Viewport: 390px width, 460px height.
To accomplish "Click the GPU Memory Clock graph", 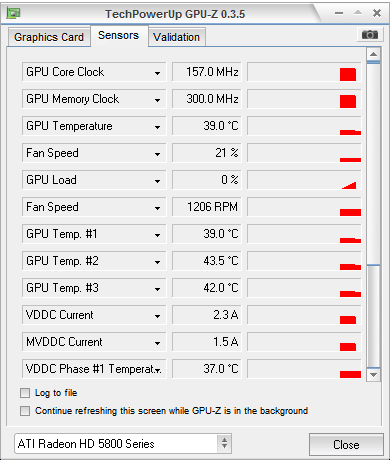I will [304, 99].
